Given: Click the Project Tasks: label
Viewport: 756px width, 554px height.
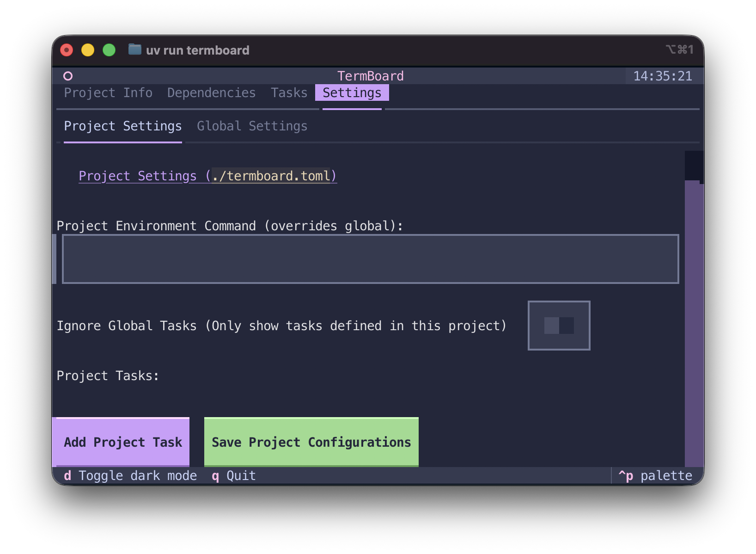Looking at the screenshot, I should tap(108, 375).
